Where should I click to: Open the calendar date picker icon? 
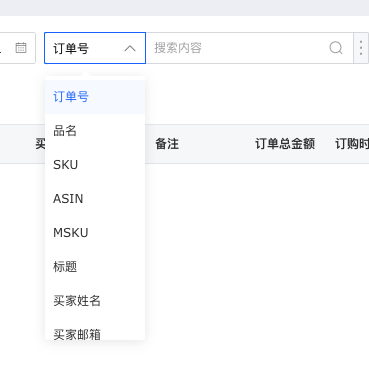point(21,48)
